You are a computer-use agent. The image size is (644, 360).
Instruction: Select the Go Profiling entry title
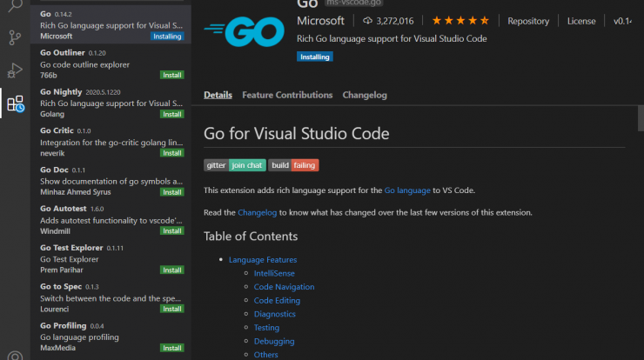pyautogui.click(x=64, y=325)
